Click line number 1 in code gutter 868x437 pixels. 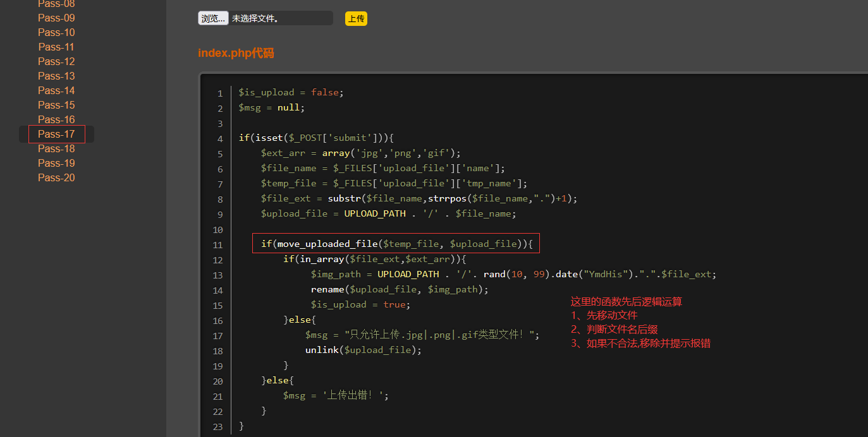tap(220, 93)
